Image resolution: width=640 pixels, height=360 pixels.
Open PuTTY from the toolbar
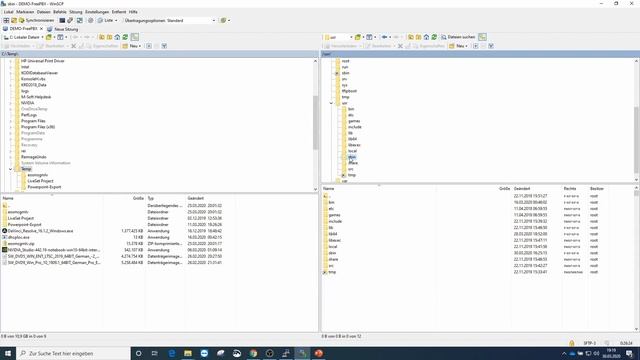(x=70, y=20)
